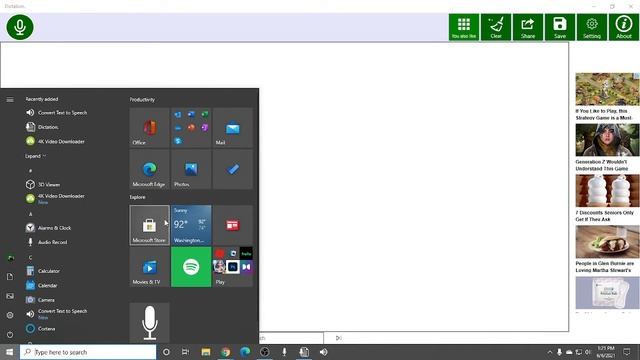Open 4K Video Downloader under Recently added
The height and width of the screenshot is (360, 640).
click(56, 141)
